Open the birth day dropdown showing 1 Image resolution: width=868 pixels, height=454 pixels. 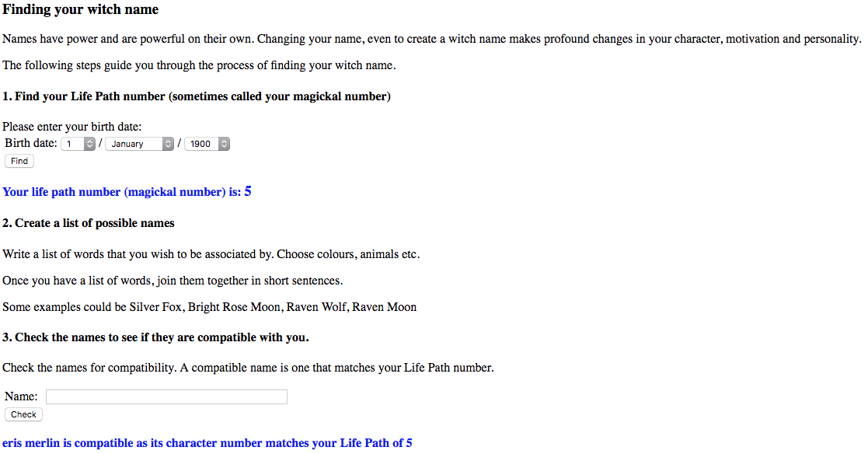78,144
